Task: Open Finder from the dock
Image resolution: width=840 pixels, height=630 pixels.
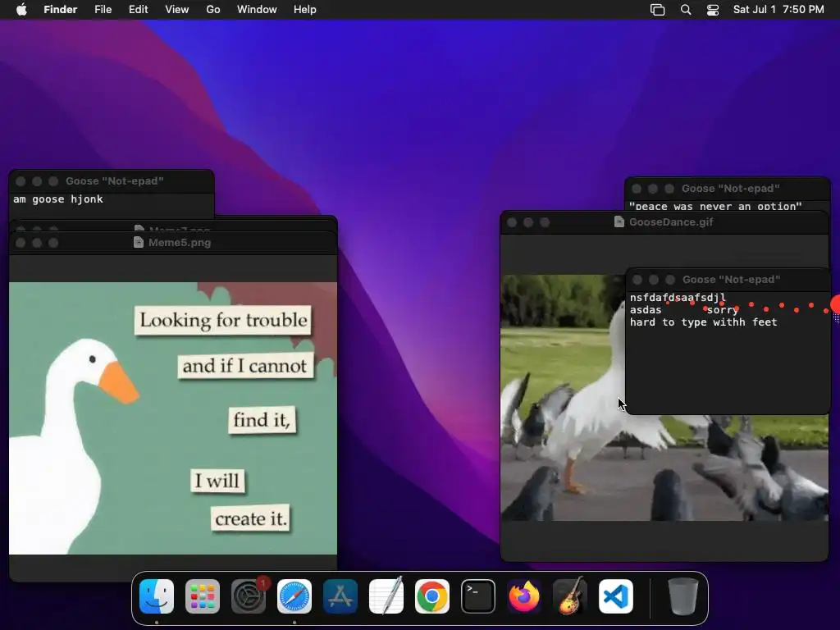Action: tap(157, 596)
